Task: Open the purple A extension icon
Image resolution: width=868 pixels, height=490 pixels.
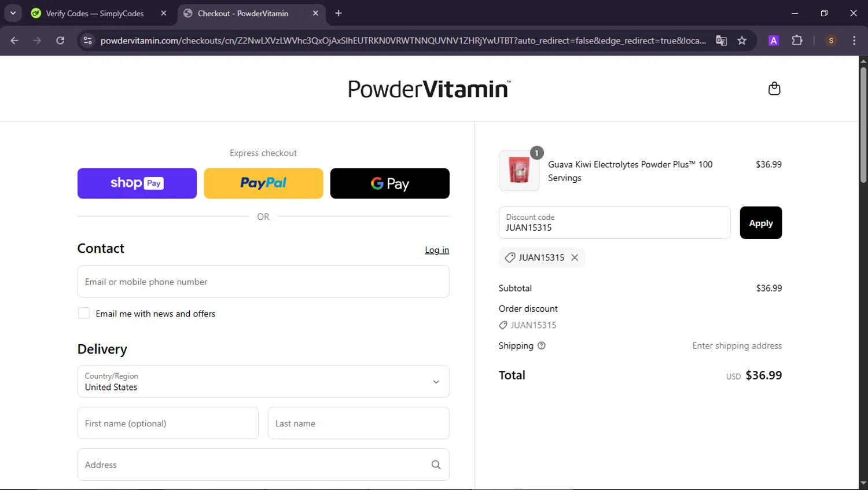Action: click(774, 40)
